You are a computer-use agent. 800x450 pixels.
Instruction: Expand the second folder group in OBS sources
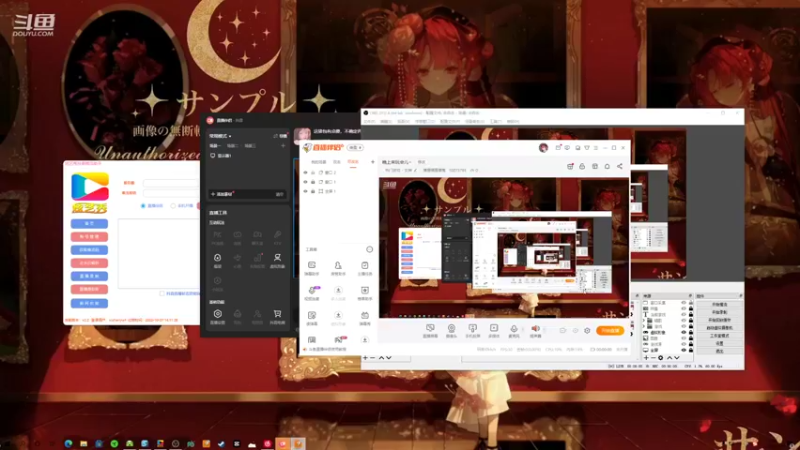point(644,327)
